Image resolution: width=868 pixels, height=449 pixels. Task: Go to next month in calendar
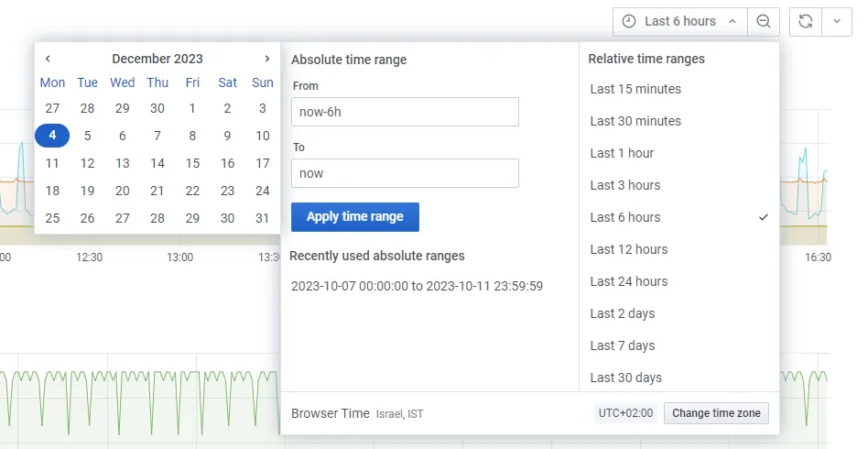tap(267, 59)
